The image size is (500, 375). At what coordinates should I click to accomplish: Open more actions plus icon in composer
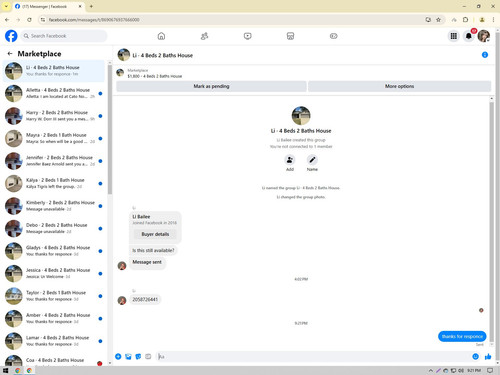coord(118,357)
